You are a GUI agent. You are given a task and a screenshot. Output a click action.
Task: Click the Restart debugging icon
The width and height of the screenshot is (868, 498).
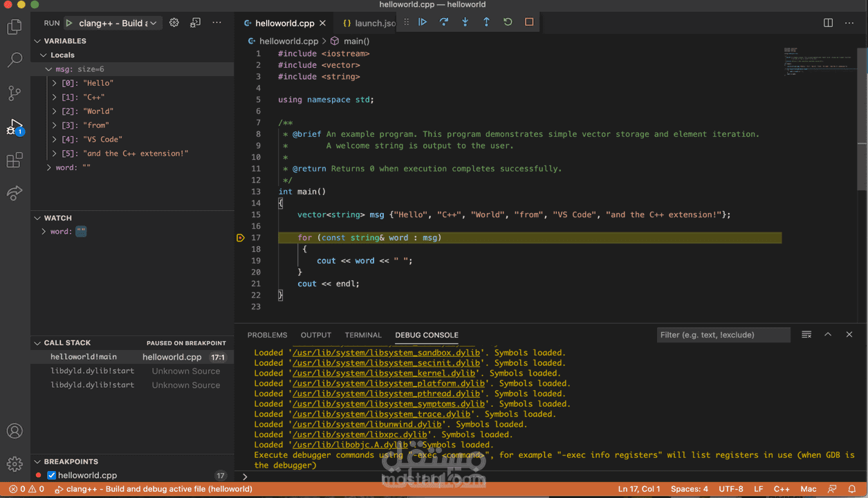point(508,22)
